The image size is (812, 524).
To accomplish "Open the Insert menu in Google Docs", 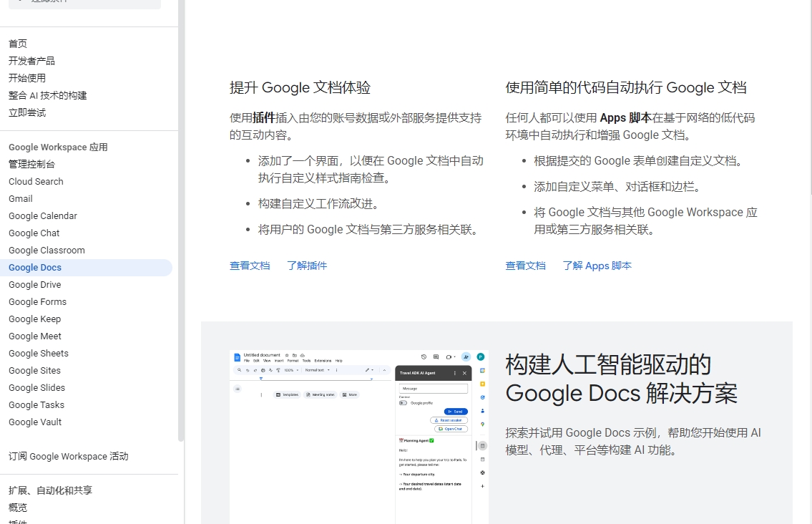I will 278,361.
